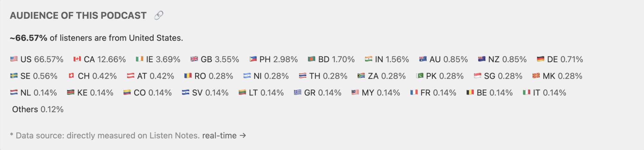Click the Ireland flag icon

[139, 59]
